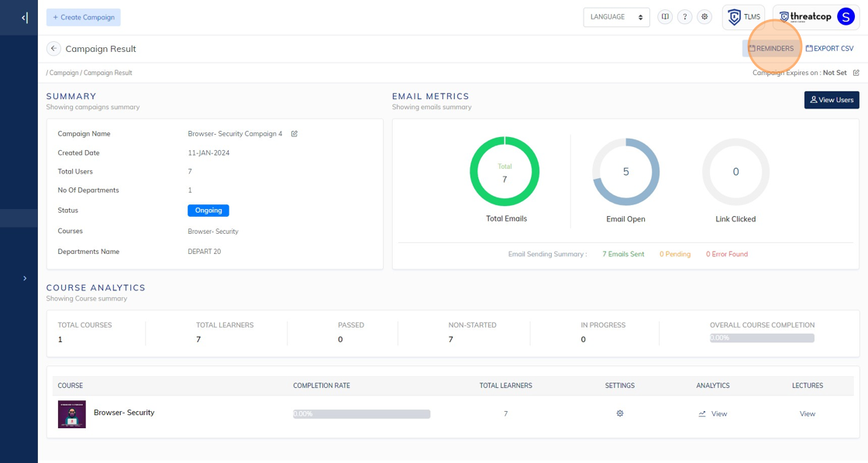This screenshot has height=463, width=868.
Task: Click the TOTAL COURSES stat label
Action: (84, 325)
